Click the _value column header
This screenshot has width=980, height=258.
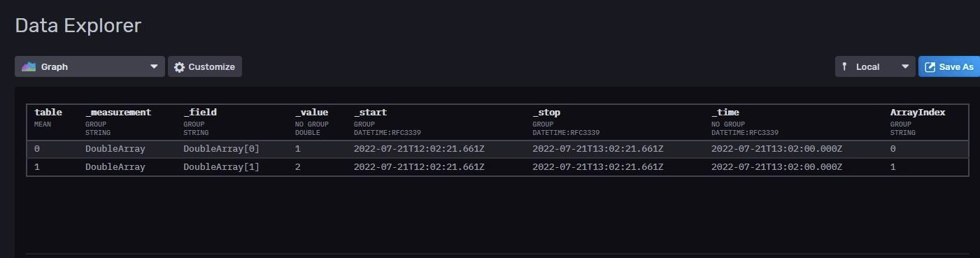(x=312, y=113)
